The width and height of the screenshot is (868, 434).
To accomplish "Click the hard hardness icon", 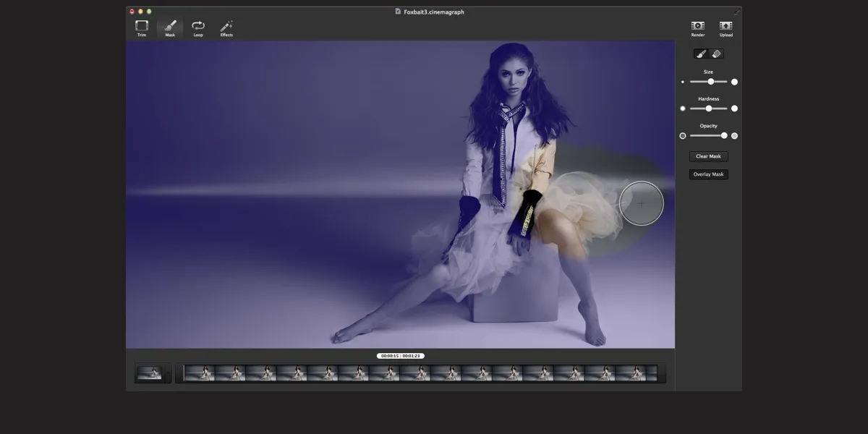I will 734,109.
